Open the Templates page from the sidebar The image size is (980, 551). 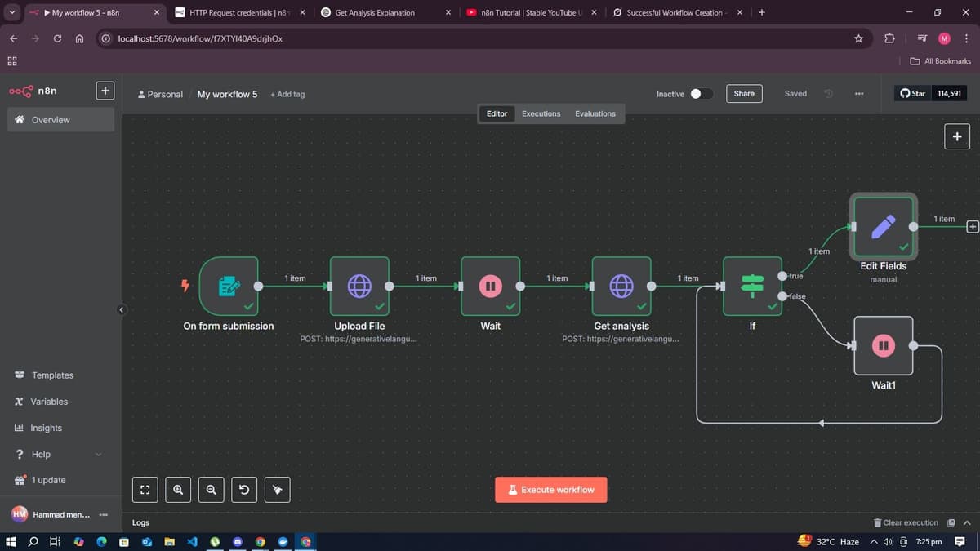(51, 375)
